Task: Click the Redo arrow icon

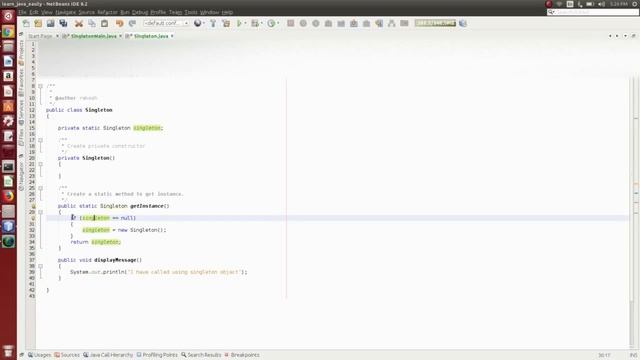Action: [132, 23]
